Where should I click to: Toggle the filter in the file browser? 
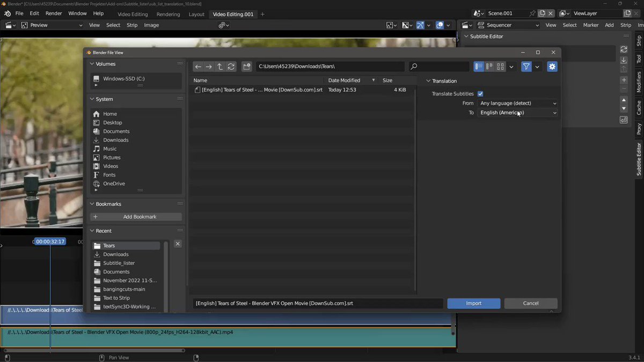pos(525,67)
